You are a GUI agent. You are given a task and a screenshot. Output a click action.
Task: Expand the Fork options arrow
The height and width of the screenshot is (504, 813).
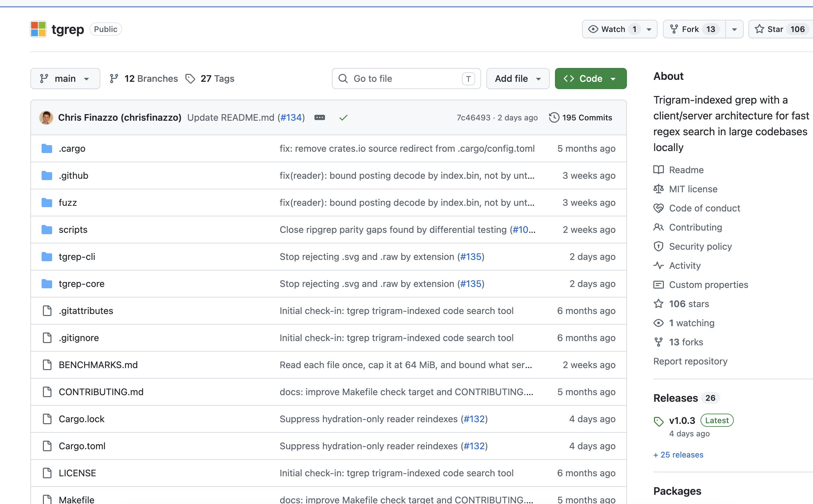(734, 29)
